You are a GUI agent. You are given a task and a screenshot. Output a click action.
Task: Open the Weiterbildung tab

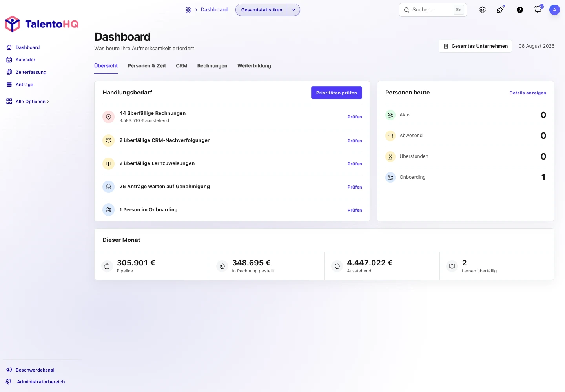254,66
